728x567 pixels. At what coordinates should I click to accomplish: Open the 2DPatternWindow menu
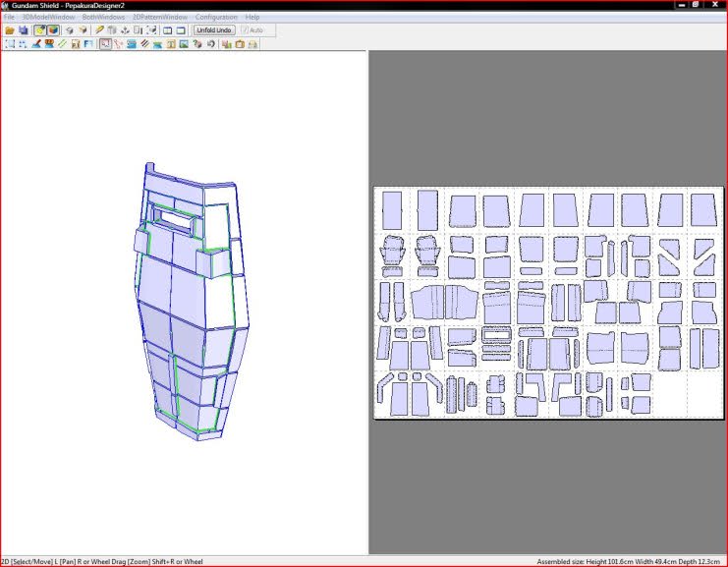160,17
